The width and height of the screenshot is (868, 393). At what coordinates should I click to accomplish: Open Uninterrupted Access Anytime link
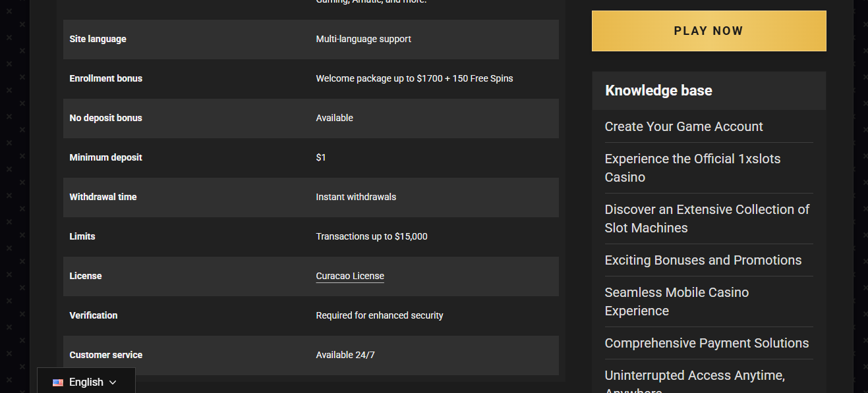coord(695,383)
